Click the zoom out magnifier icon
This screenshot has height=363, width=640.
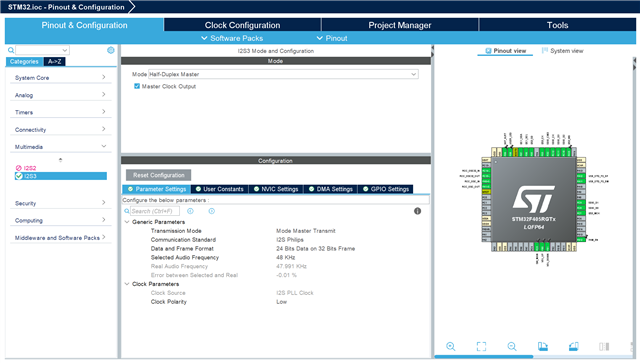(512, 346)
